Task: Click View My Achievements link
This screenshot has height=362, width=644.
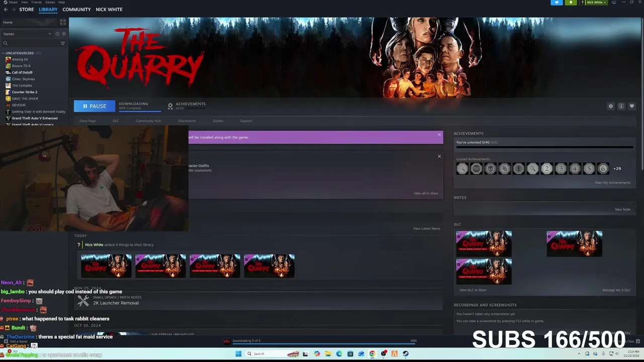Action: [x=612, y=183]
